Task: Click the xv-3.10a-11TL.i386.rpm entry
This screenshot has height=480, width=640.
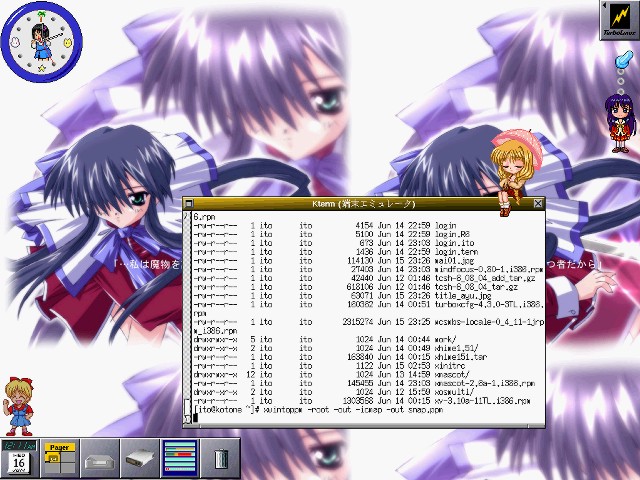Action: 483,401
